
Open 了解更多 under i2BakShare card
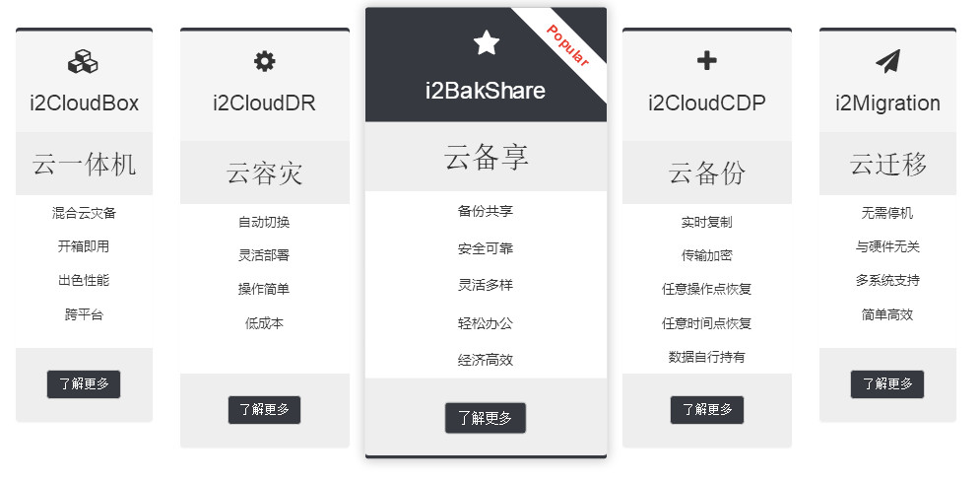(x=486, y=418)
